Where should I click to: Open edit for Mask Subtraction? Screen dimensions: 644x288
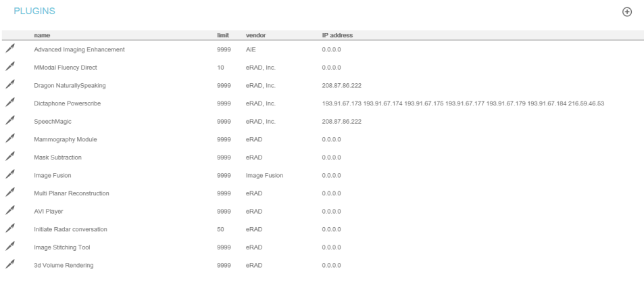pyautogui.click(x=9, y=158)
